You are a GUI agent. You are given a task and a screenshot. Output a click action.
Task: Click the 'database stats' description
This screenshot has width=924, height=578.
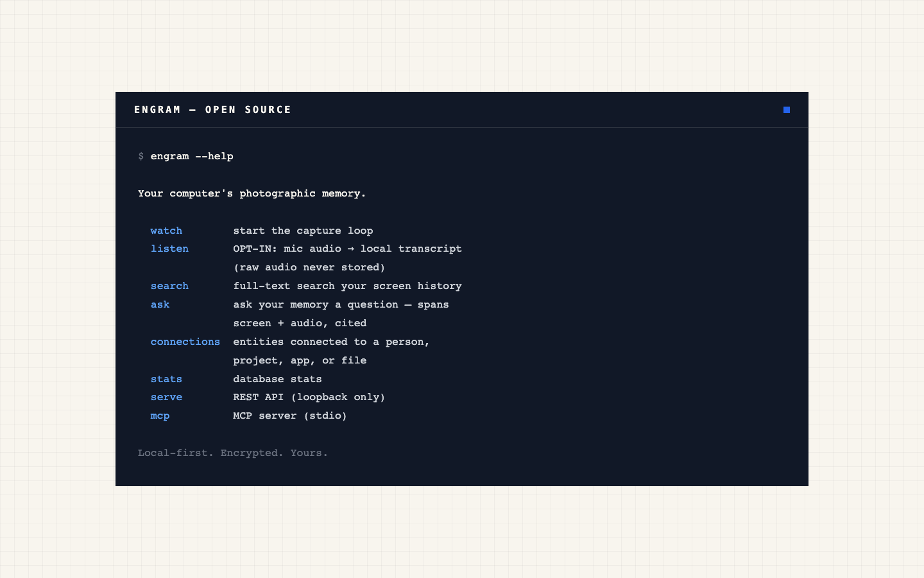[x=277, y=379]
